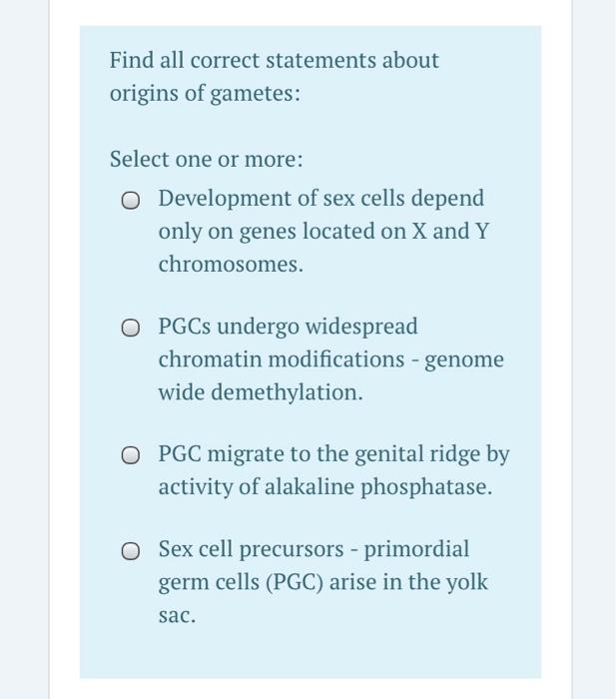Tick the checkbox for genome wide demethylation
Viewport: 616px width, 699px height.
[130, 329]
